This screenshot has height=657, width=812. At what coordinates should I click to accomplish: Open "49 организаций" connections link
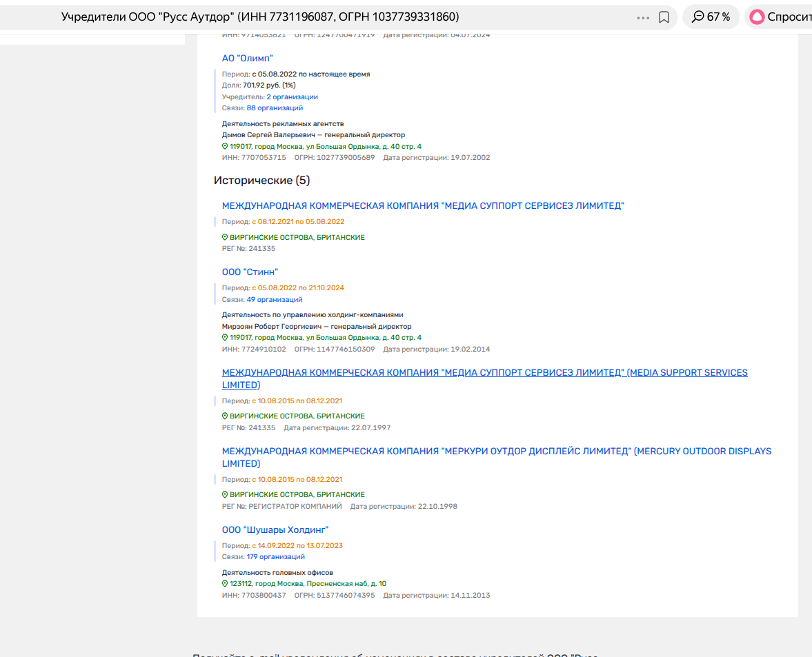(x=275, y=300)
